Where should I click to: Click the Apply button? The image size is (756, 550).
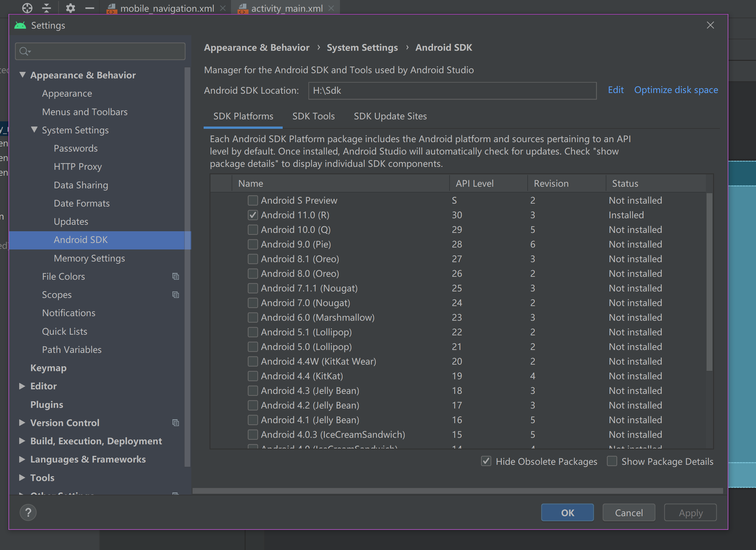[x=690, y=513]
